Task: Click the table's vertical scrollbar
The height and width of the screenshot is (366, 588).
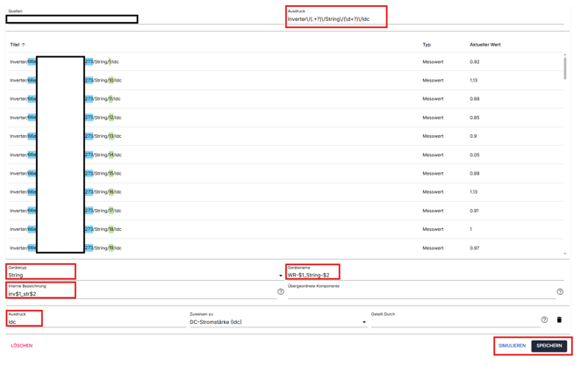Action: click(x=565, y=70)
